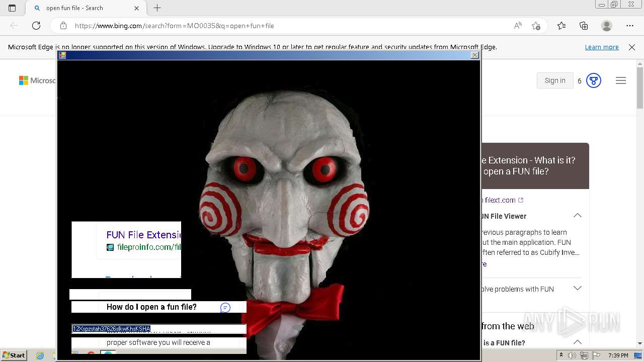This screenshot has width=644, height=362.
Task: Open the volume speaker tray icon
Action: pyautogui.click(x=572, y=355)
